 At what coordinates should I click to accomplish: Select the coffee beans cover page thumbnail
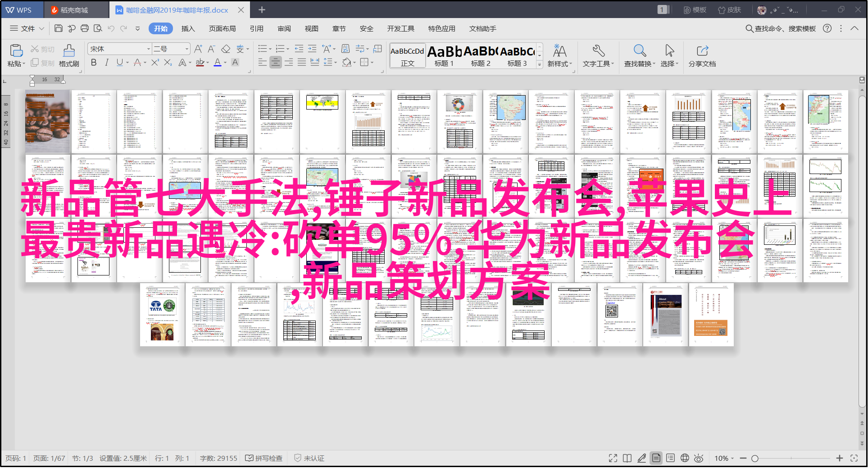click(x=48, y=122)
